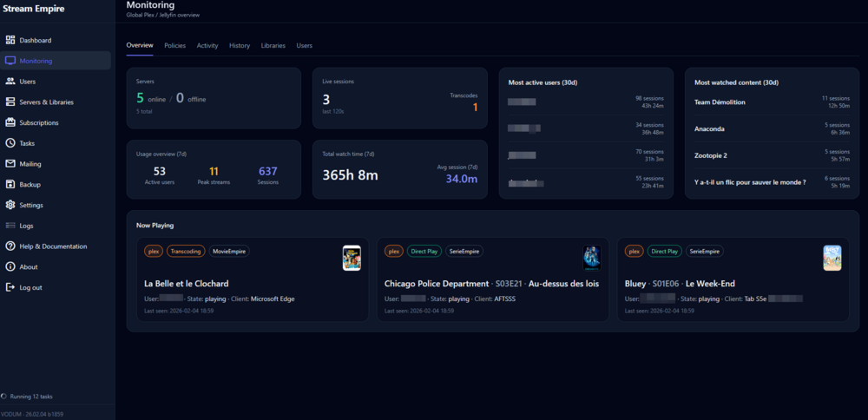This screenshot has height=420, width=868.
Task: Click the Help question mark icon
Action: (10, 246)
